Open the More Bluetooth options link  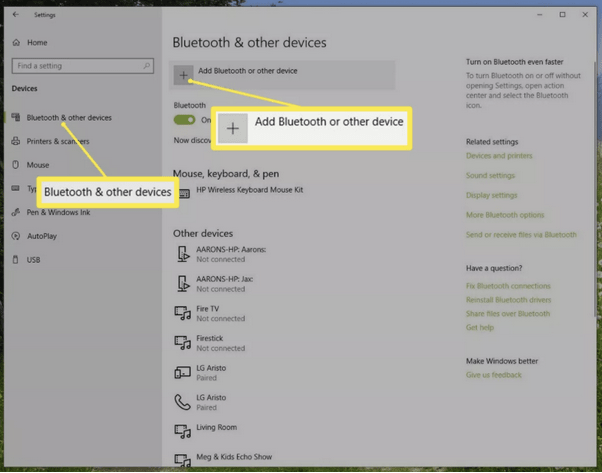point(505,215)
